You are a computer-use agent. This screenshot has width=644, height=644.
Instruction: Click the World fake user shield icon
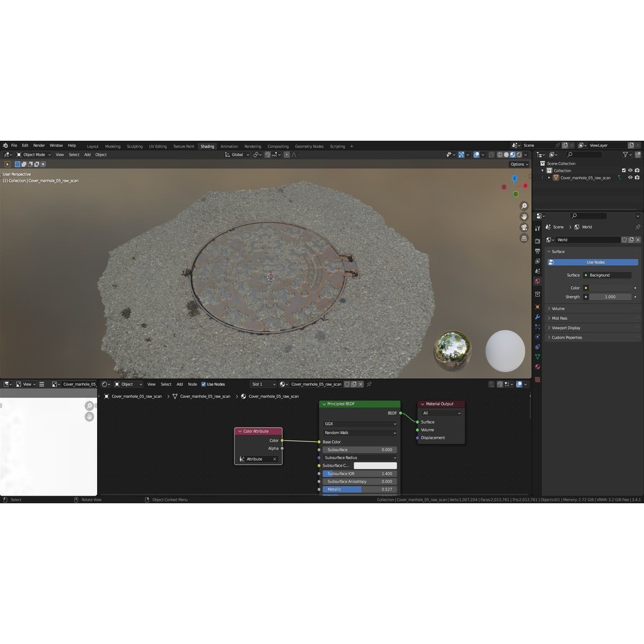(624, 240)
